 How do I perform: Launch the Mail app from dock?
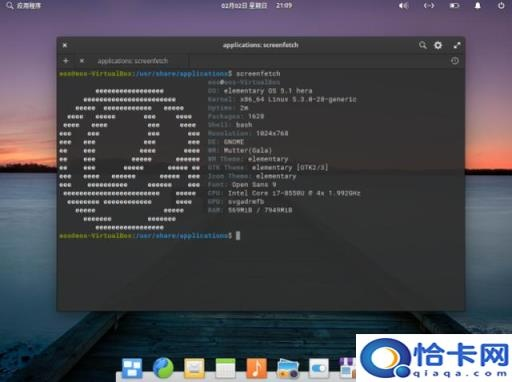tap(194, 368)
